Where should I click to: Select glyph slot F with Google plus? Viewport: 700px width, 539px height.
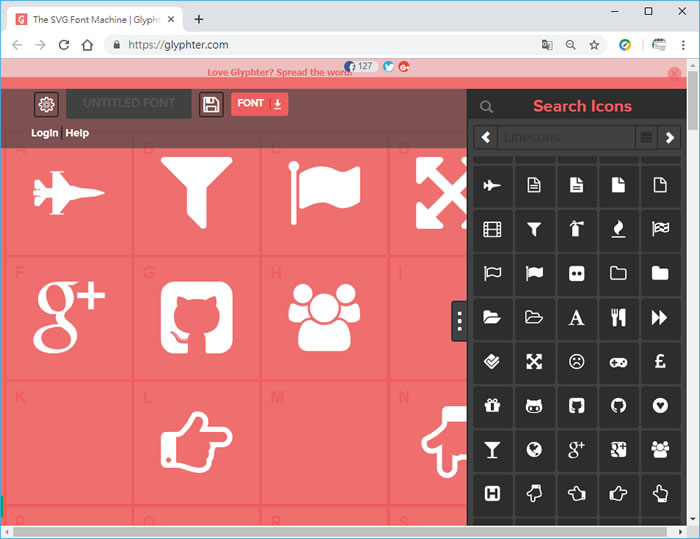(69, 318)
